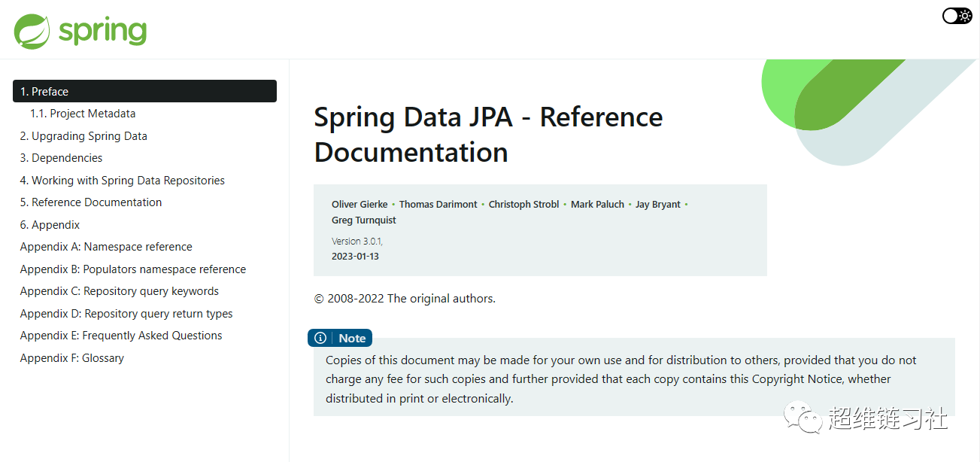
Task: Open Appendix E Frequently Asked Questions
Action: 121,336
